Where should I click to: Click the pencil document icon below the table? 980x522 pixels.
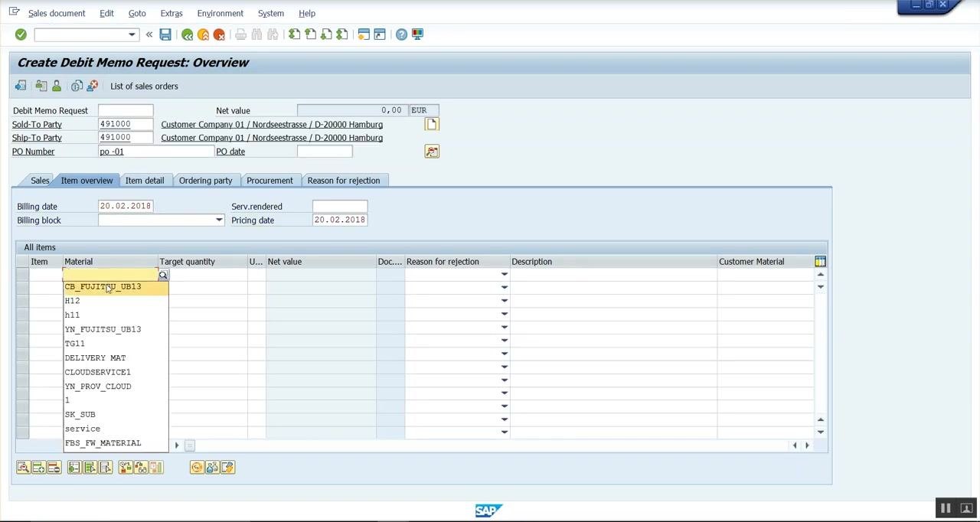coord(227,468)
